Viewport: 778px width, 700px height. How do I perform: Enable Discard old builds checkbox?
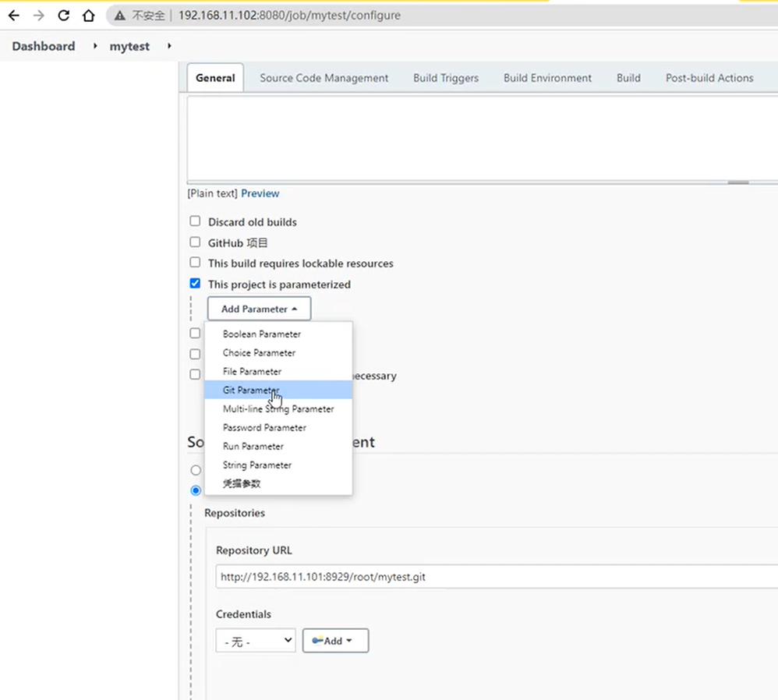pos(195,221)
